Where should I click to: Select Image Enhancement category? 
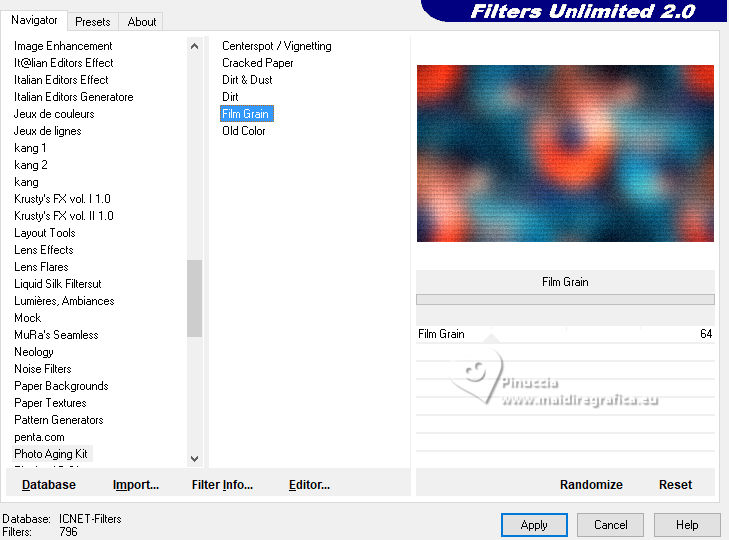tap(63, 46)
